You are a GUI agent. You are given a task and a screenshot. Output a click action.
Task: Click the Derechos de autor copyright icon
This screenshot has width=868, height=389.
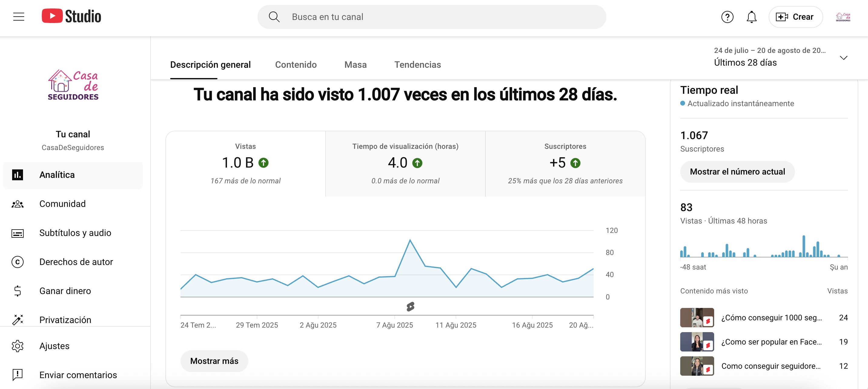pos(18,262)
